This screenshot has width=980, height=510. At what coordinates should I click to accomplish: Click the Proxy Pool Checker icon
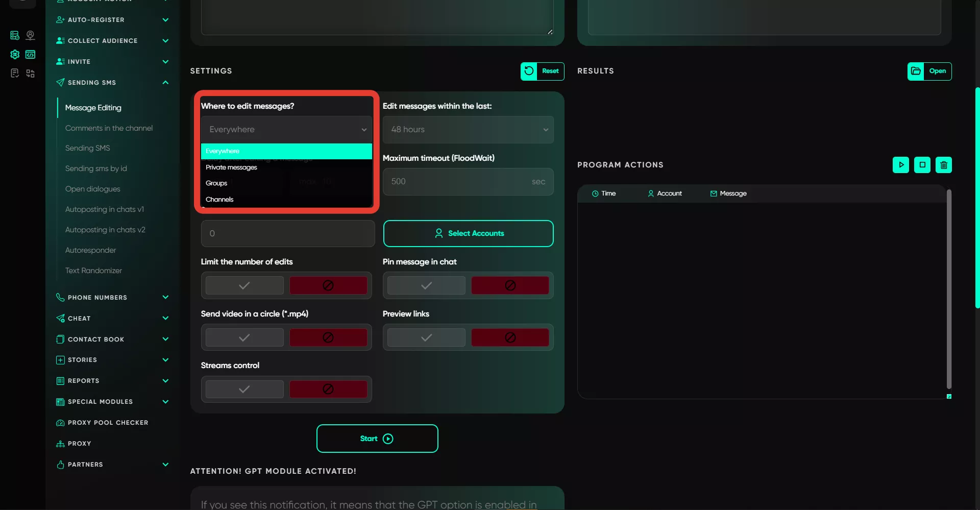(x=60, y=423)
